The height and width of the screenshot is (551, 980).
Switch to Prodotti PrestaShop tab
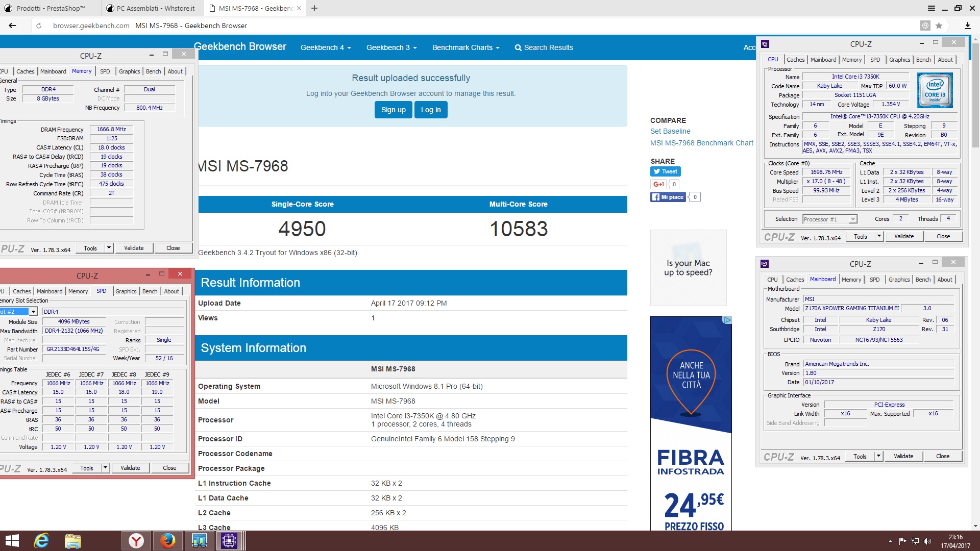(x=50, y=8)
